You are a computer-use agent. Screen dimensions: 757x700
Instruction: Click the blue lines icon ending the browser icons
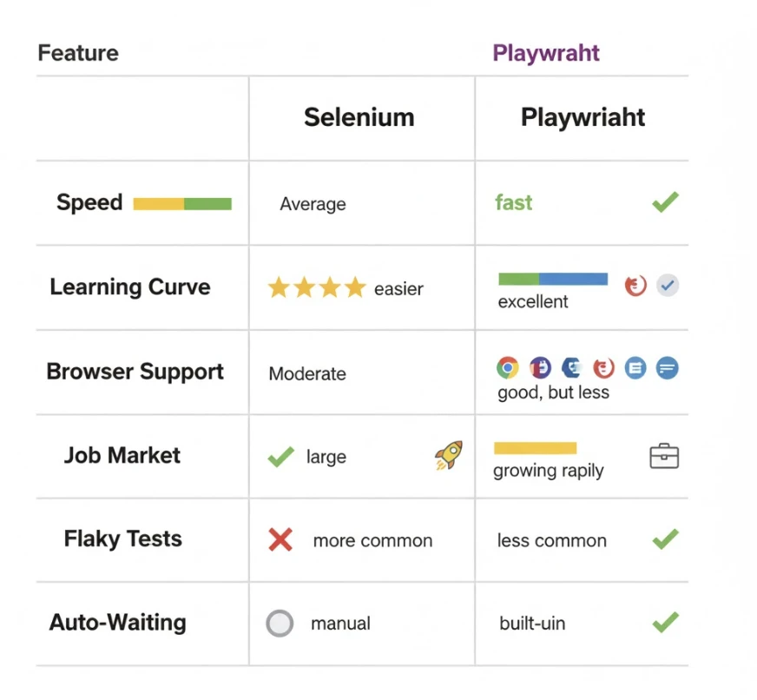[x=667, y=367]
